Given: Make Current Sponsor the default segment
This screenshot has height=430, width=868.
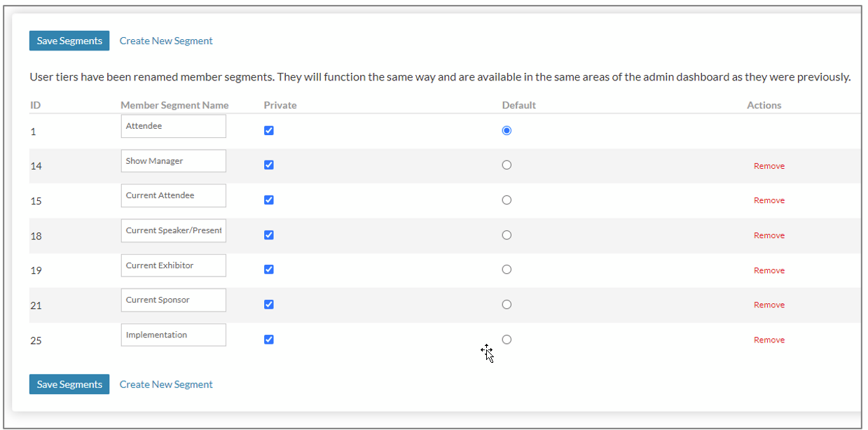Looking at the screenshot, I should [x=507, y=305].
